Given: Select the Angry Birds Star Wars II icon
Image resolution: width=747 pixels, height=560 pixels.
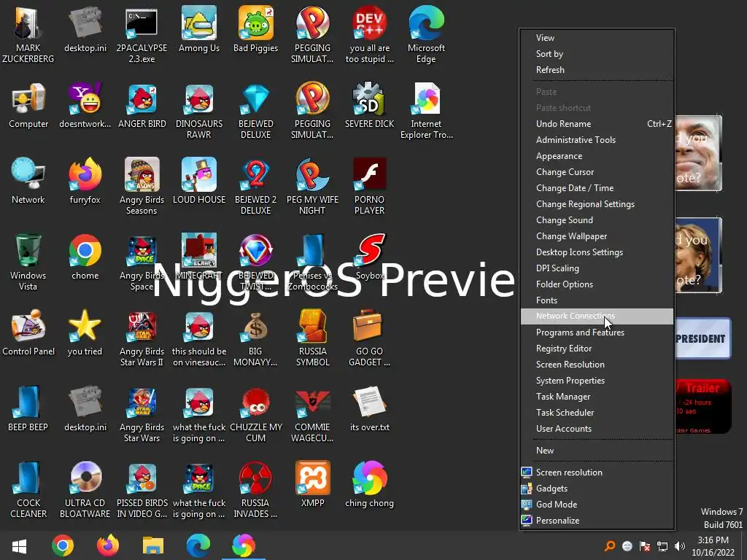Looking at the screenshot, I should coord(142,338).
